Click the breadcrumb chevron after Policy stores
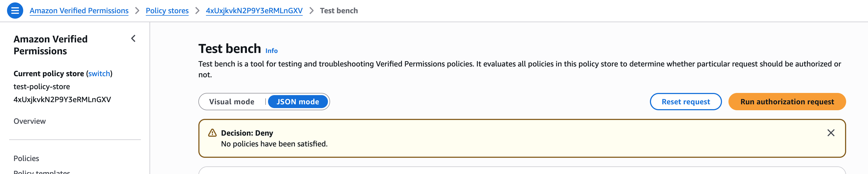 click(x=198, y=11)
